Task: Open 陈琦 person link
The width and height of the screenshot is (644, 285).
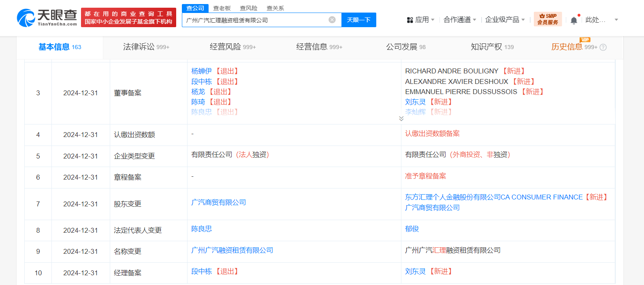Action: click(198, 102)
